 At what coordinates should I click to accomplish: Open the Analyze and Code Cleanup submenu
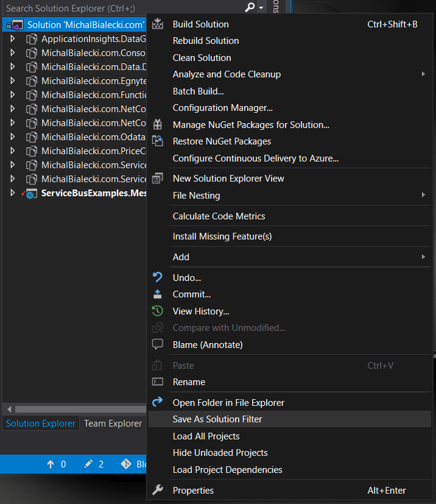click(x=290, y=74)
